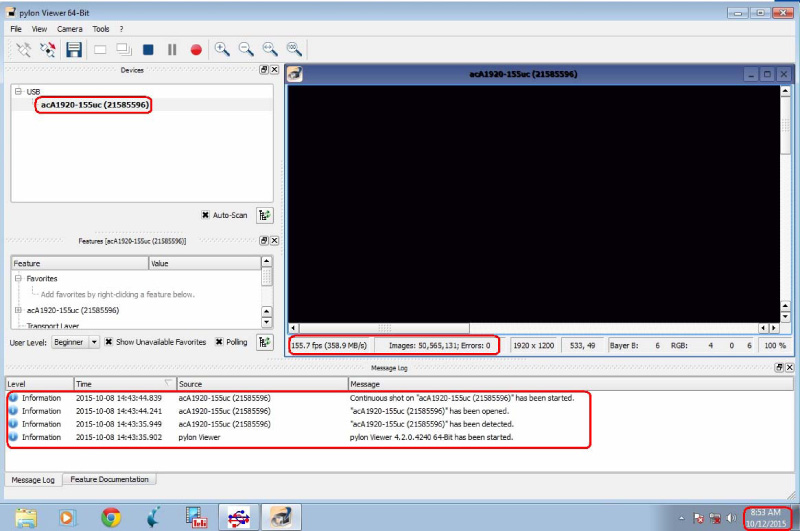Zoom in on the camera image
The width and height of the screenshot is (800, 531).
(x=222, y=49)
